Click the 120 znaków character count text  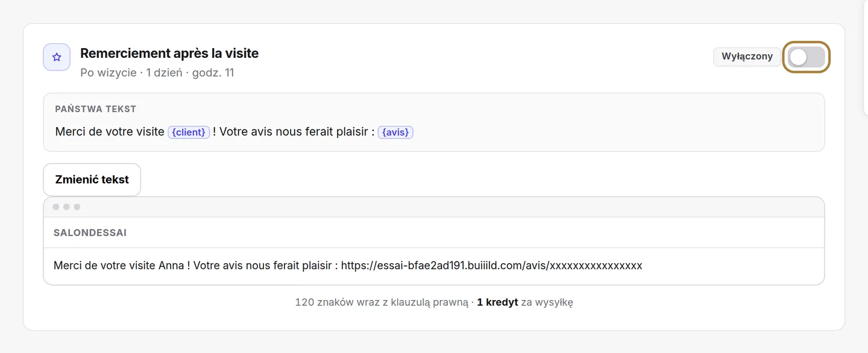382,302
